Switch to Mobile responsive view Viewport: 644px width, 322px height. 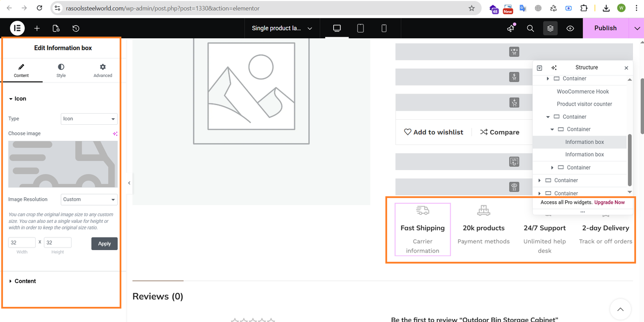pyautogui.click(x=384, y=29)
